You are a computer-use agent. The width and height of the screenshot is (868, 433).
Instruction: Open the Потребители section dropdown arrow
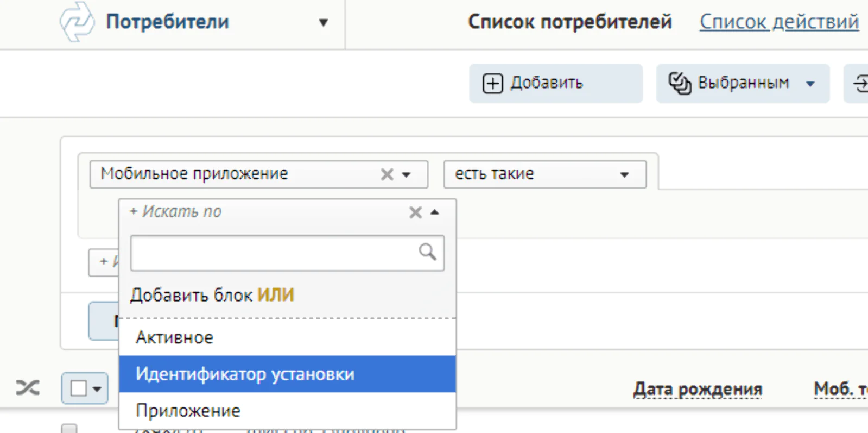click(x=324, y=22)
